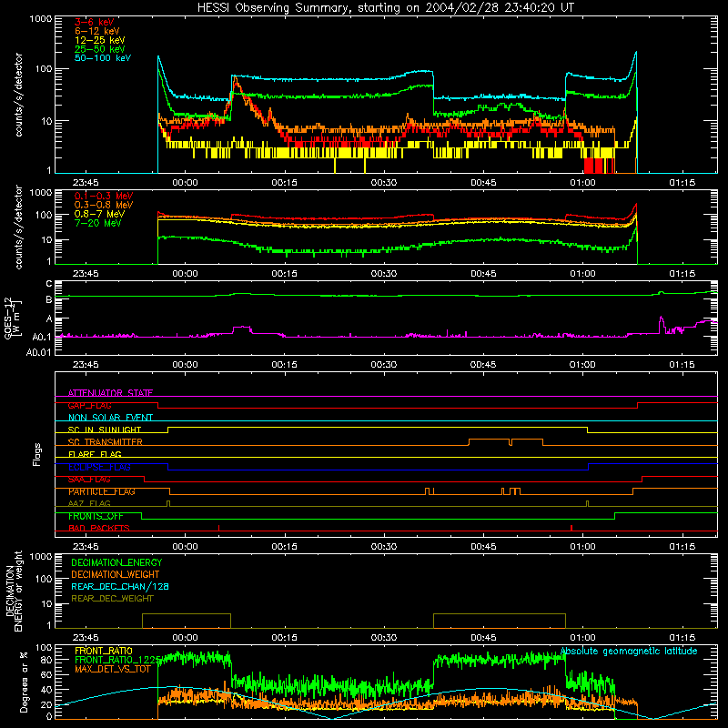The height and width of the screenshot is (728, 728).
Task: Click the REAR_DEC_CHAN/128 legend label
Action: (x=120, y=587)
